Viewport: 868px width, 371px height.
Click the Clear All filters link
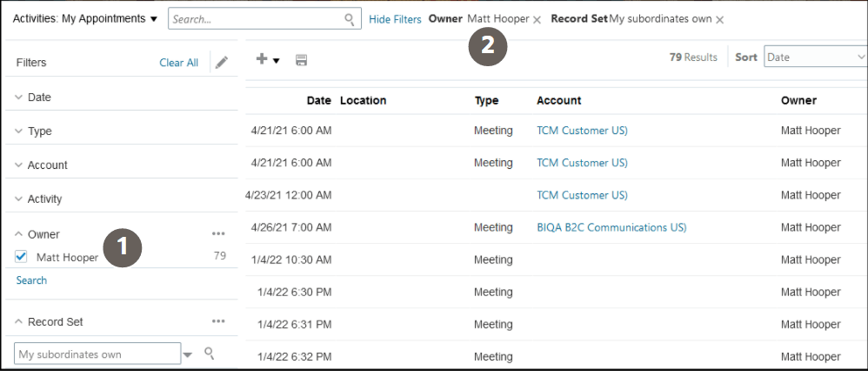click(178, 63)
